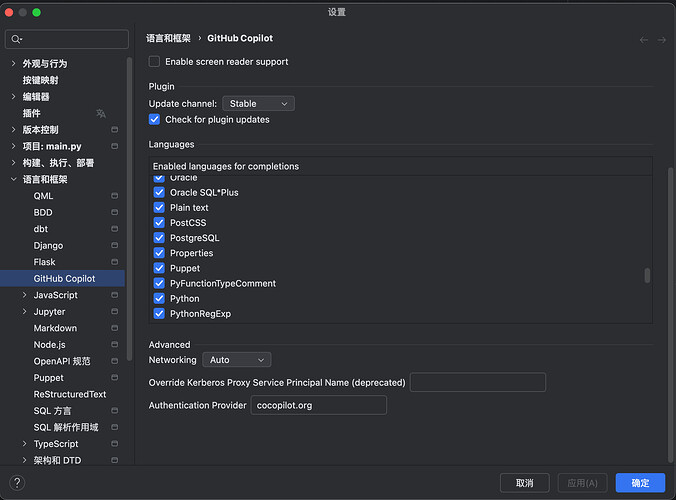Open the Update channel Stable dropdown

pos(258,103)
